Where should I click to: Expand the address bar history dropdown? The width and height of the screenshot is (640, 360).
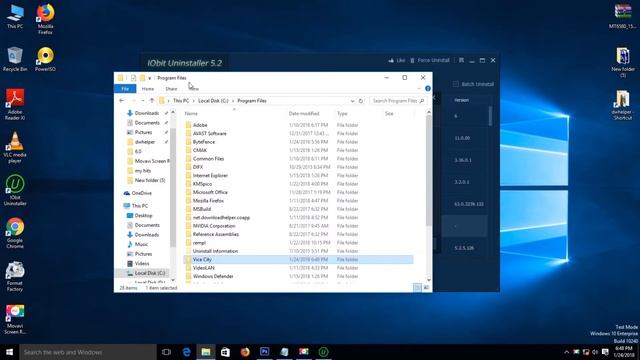(352, 101)
